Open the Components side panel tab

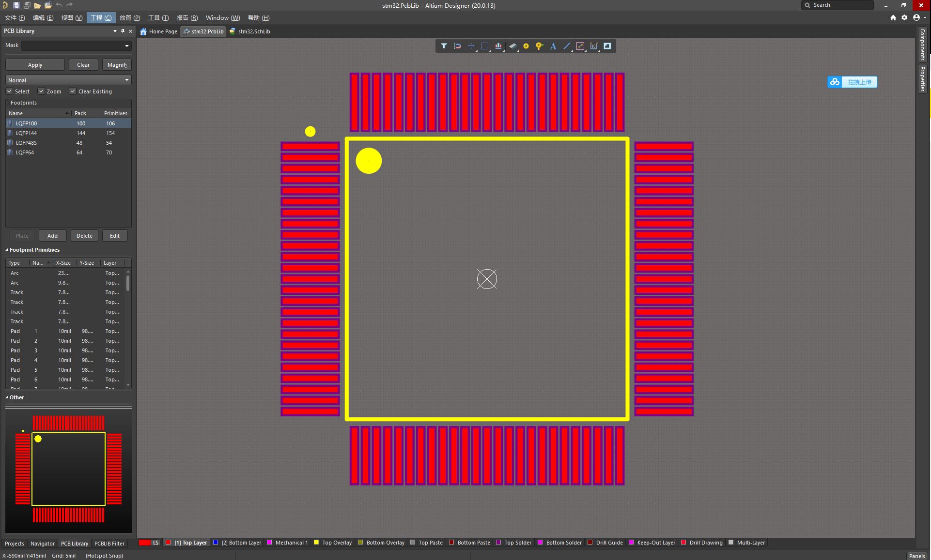tap(922, 44)
